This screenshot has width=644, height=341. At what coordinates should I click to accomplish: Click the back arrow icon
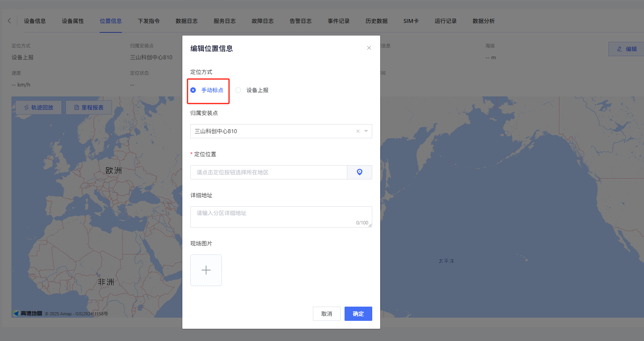(x=9, y=21)
